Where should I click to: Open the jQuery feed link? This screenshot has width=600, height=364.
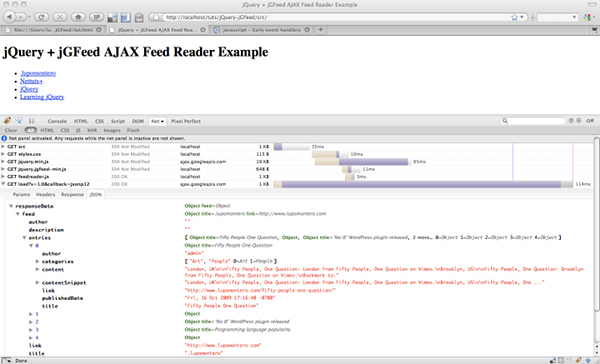pos(29,89)
